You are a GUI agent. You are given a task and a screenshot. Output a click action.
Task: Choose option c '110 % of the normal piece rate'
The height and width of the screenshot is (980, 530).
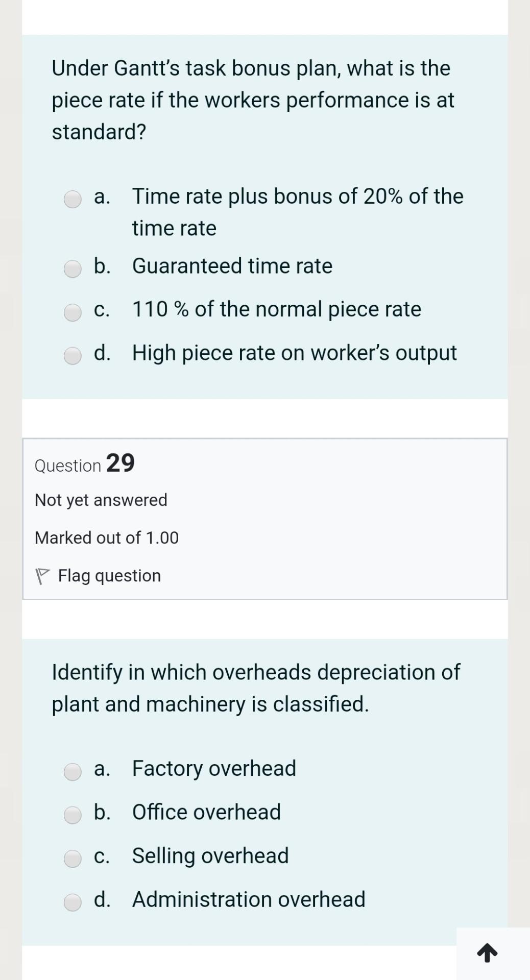click(73, 312)
